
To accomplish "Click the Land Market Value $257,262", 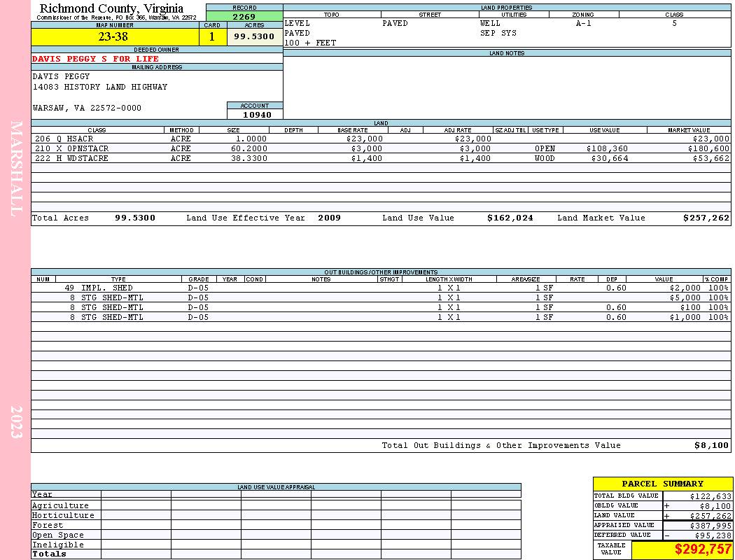I will (706, 218).
